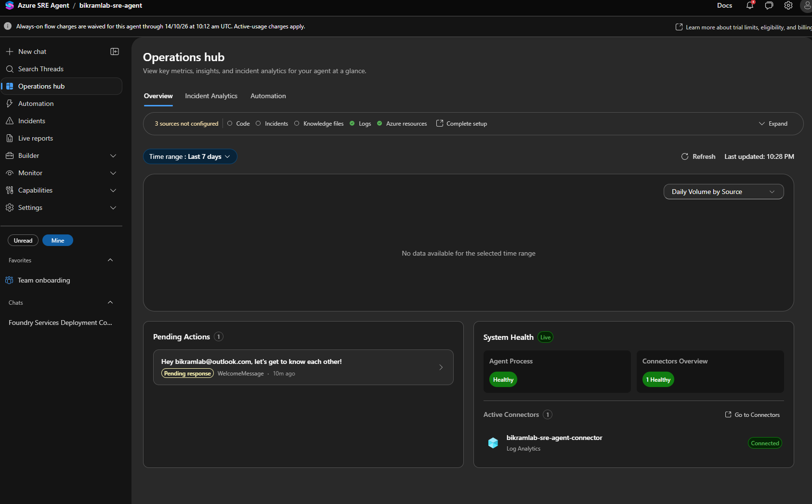Open the Docs link
This screenshot has height=504, width=812.
tap(724, 5)
